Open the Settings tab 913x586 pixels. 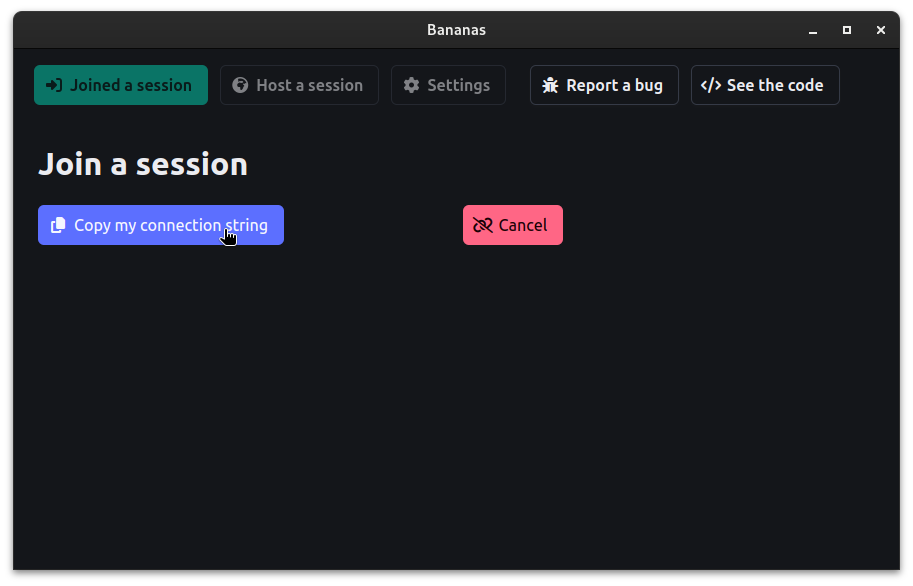[448, 85]
